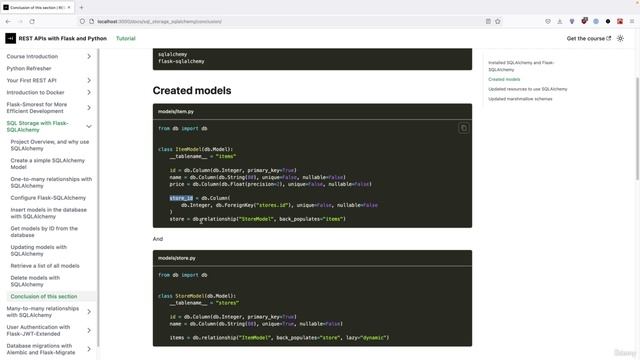Open the Tutorial navbar link
This screenshot has width=640, height=360.
point(126,38)
